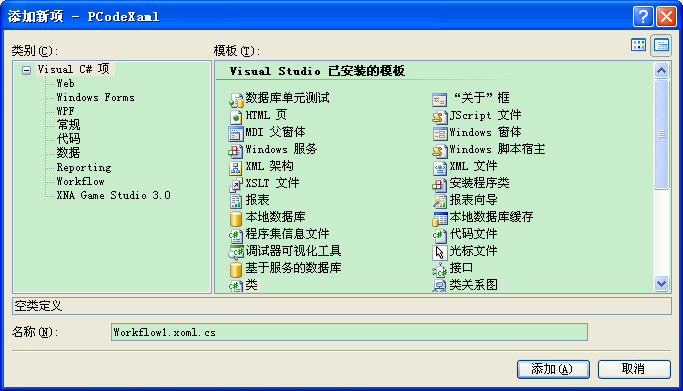Select the Windows Forms category
Image resolution: width=683 pixels, height=391 pixels.
pyautogui.click(x=95, y=97)
